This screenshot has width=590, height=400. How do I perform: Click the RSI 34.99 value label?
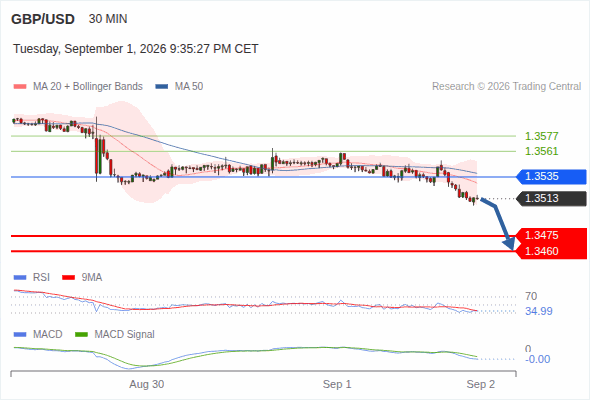pos(539,311)
